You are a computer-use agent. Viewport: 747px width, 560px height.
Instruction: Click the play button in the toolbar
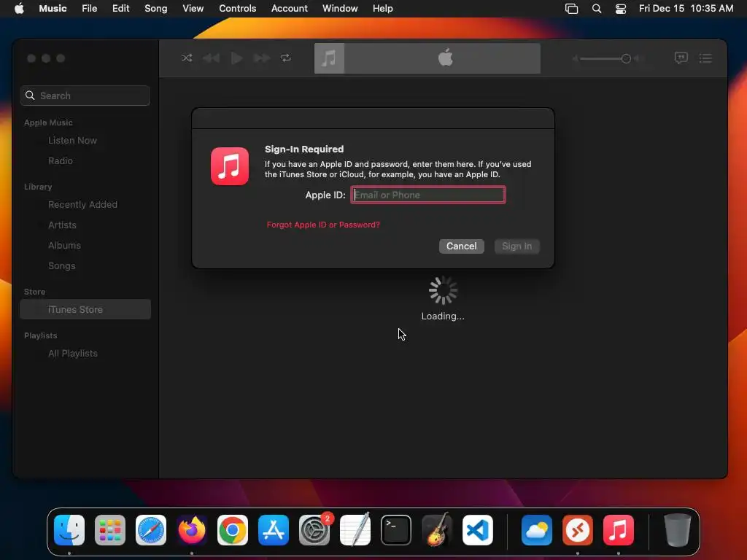[x=237, y=58]
